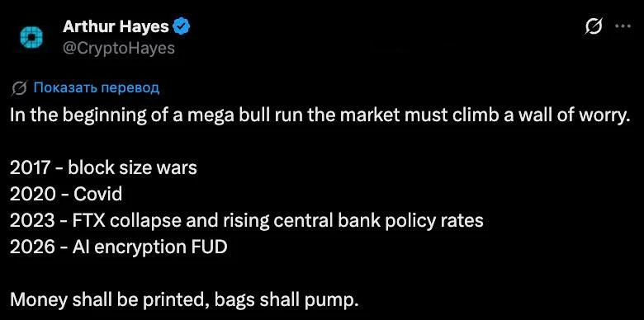Open the Grok icon beside the three dots
This screenshot has width=644, height=320.
594,27
